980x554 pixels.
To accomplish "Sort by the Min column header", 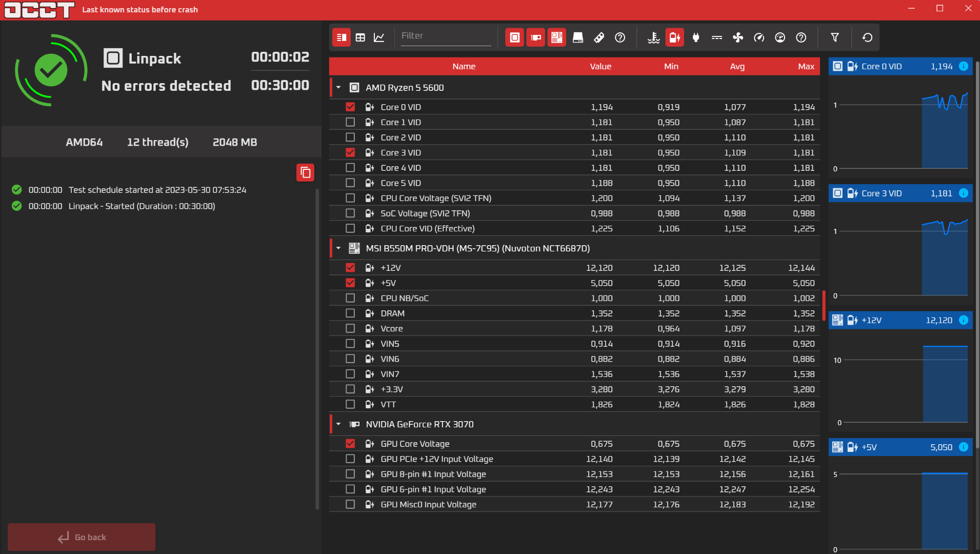I will [671, 66].
